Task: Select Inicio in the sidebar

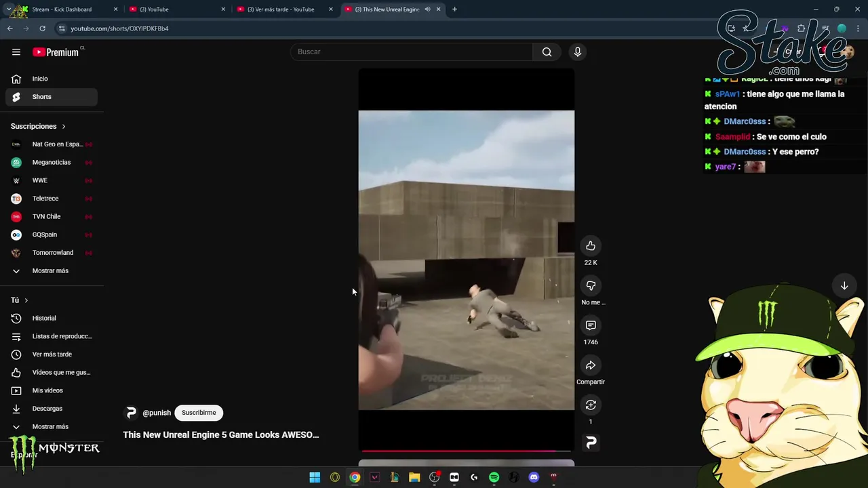Action: click(x=52, y=79)
